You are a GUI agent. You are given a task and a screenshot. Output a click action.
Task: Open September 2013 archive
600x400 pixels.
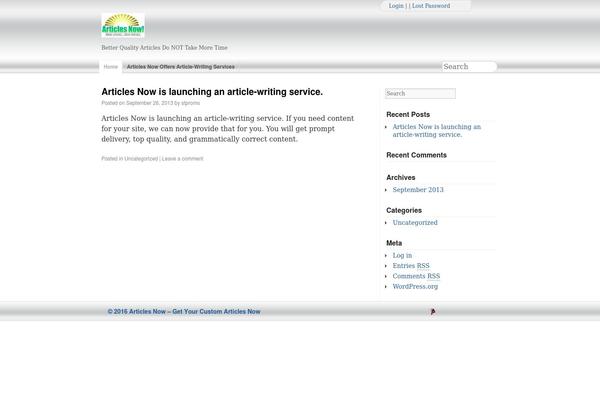tap(418, 189)
